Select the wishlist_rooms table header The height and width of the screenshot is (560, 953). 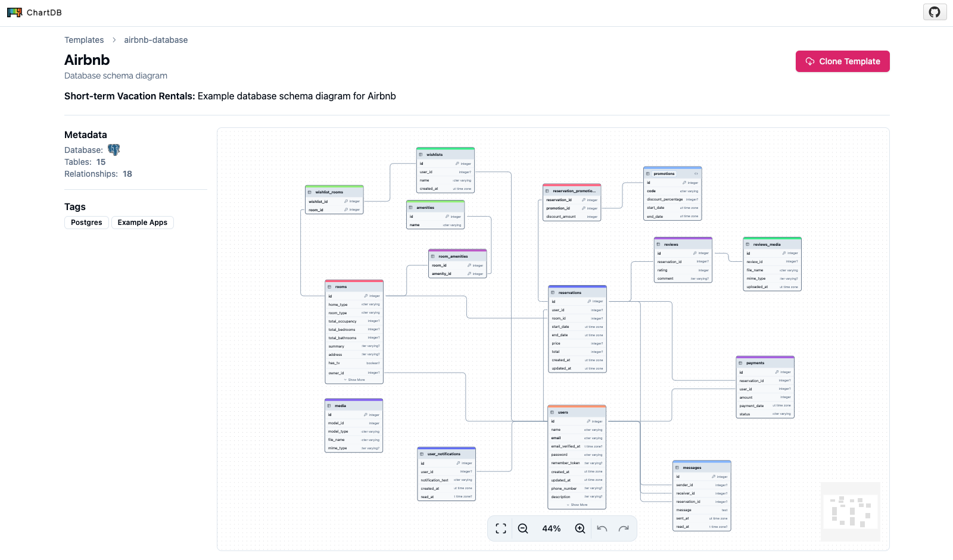coord(334,192)
